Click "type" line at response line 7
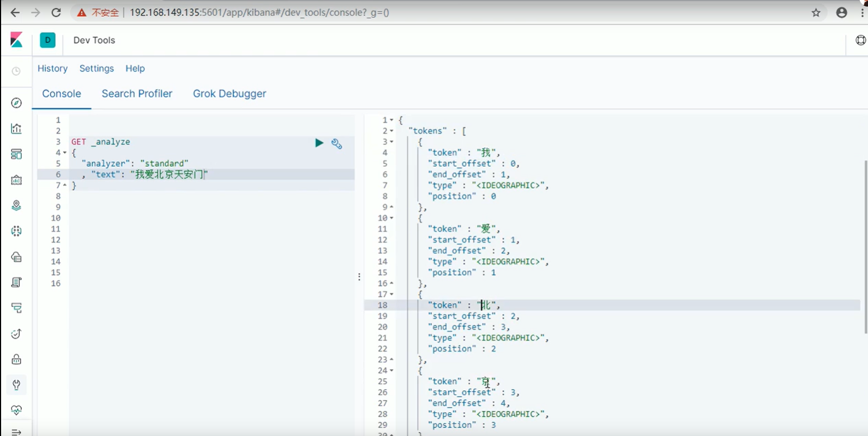 [x=489, y=185]
